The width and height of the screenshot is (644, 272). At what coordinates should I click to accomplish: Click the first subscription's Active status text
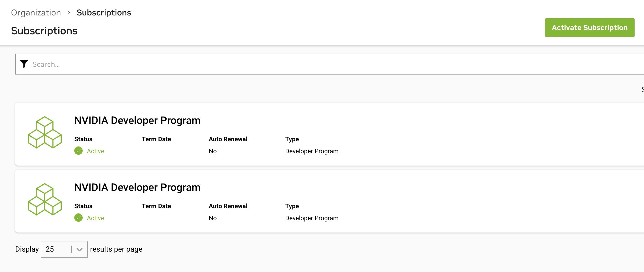pos(95,151)
